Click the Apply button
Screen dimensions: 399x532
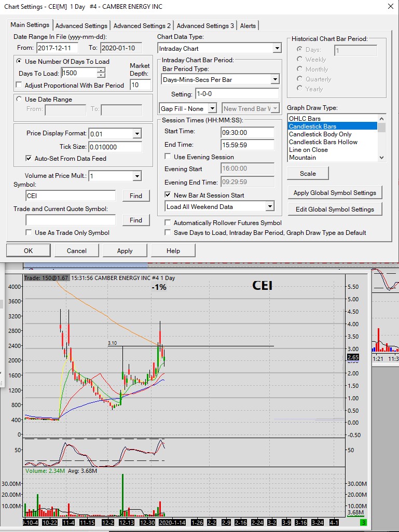point(125,251)
